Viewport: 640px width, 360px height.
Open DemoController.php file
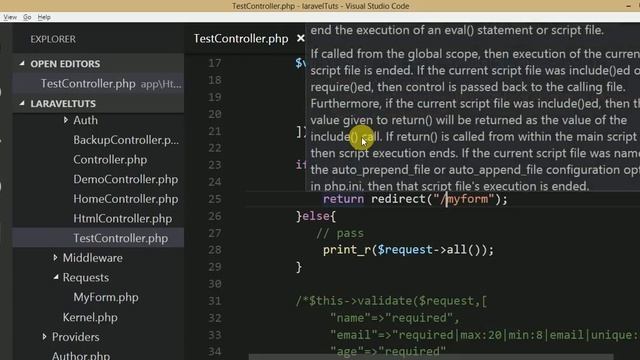pos(126,179)
